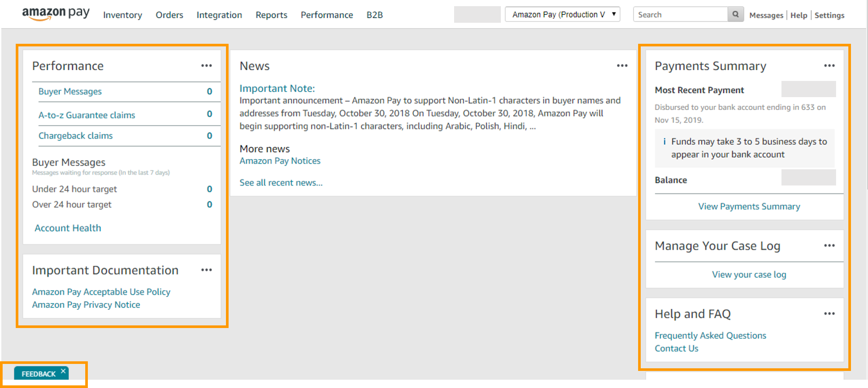Click View Payments Summary

(749, 206)
